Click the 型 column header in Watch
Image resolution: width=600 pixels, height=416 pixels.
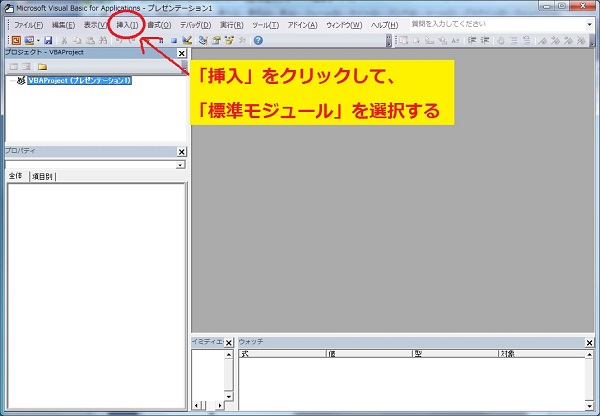tap(456, 354)
